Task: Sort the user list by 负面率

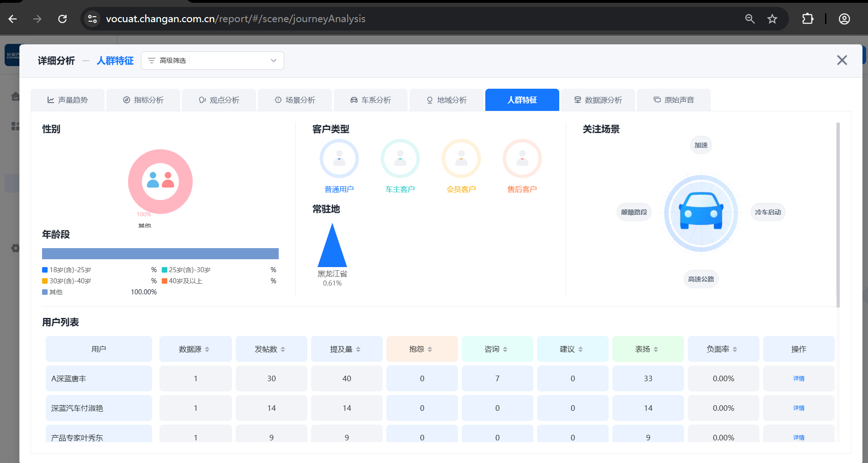Action: (x=734, y=349)
